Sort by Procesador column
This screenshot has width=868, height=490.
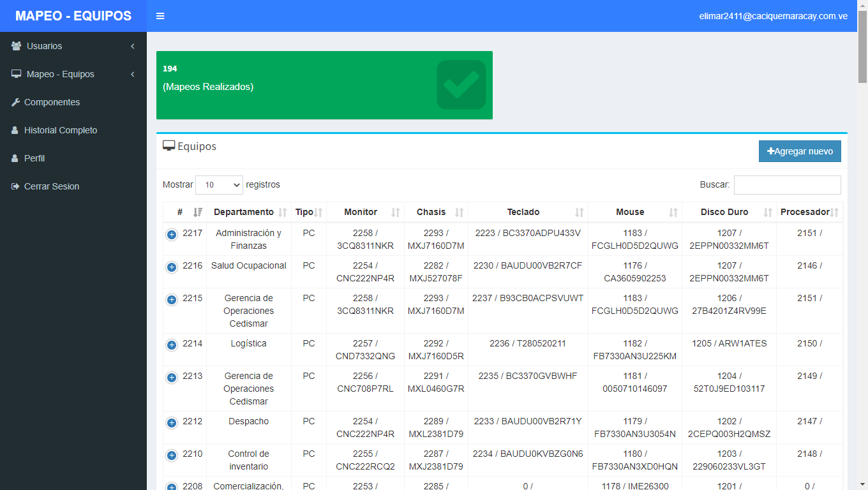coord(809,212)
